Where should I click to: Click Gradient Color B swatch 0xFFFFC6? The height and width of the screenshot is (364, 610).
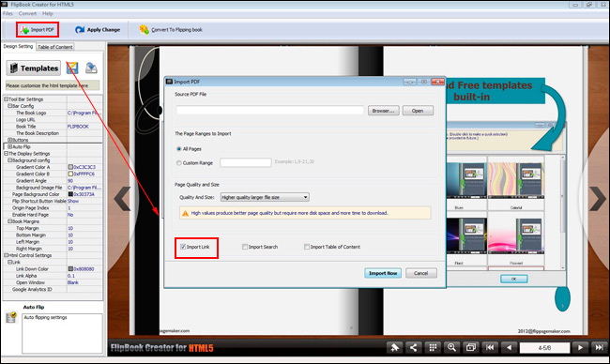70,174
